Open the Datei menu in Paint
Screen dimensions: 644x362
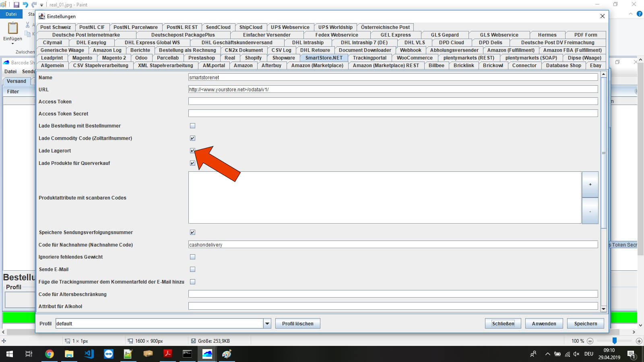pyautogui.click(x=11, y=14)
